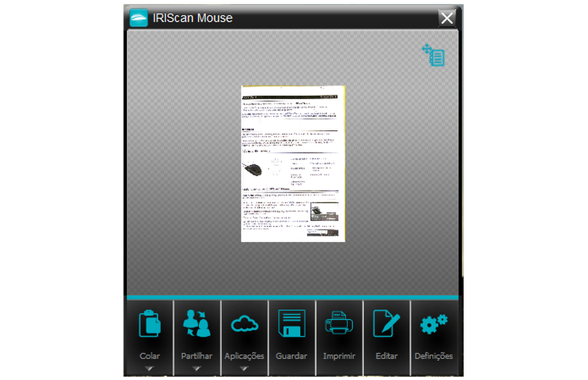Click the IRIScan Mouse logo icon

(139, 18)
